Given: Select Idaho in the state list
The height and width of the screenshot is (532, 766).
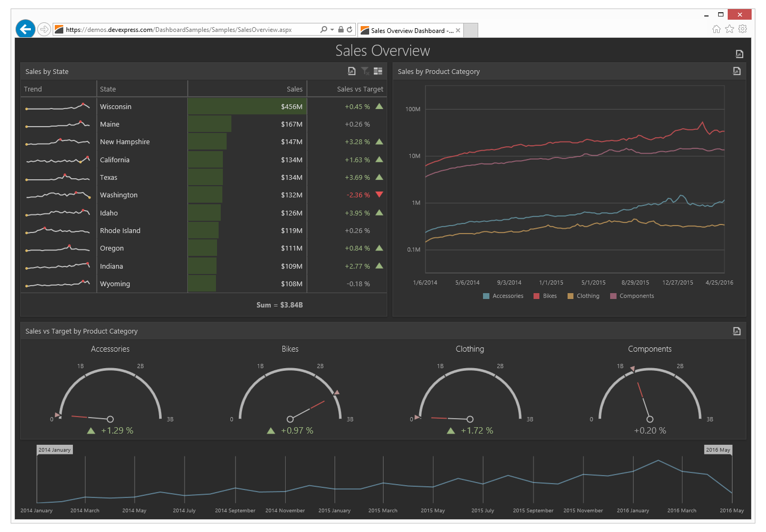Looking at the screenshot, I should point(204,213).
